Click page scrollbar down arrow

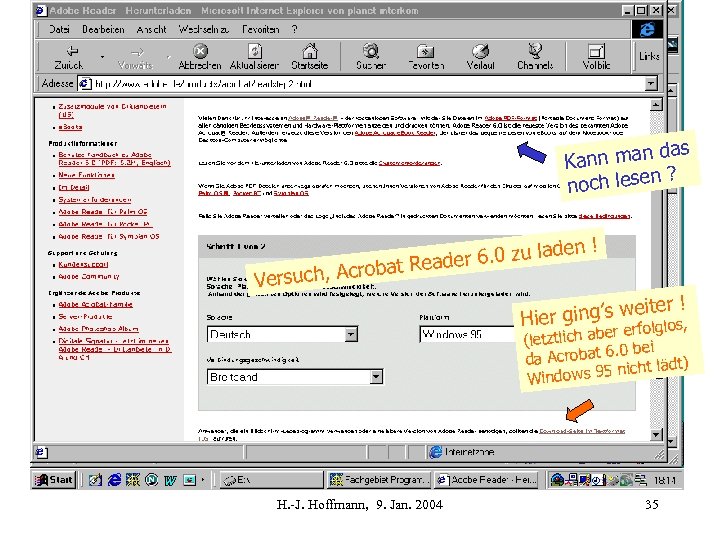656,434
